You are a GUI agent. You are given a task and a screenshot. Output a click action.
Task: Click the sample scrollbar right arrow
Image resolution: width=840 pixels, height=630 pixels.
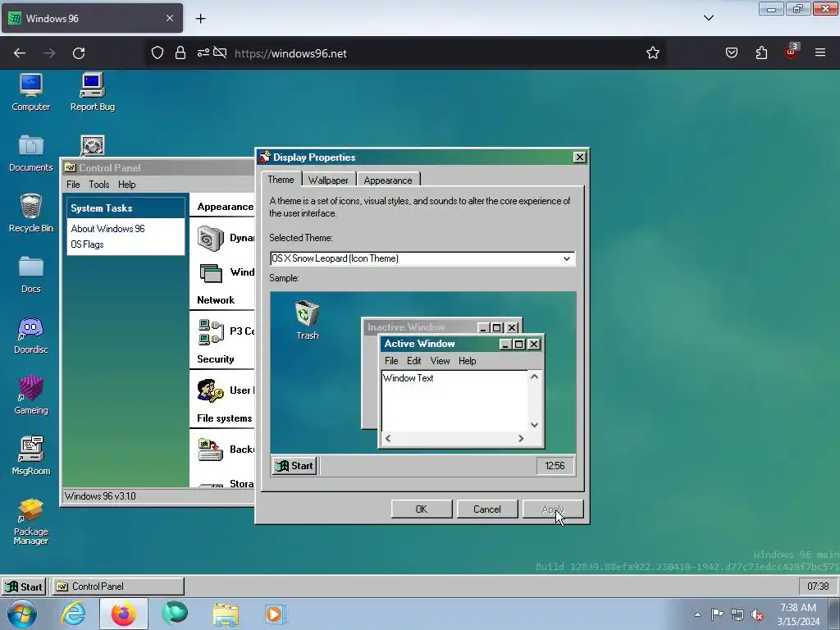521,438
